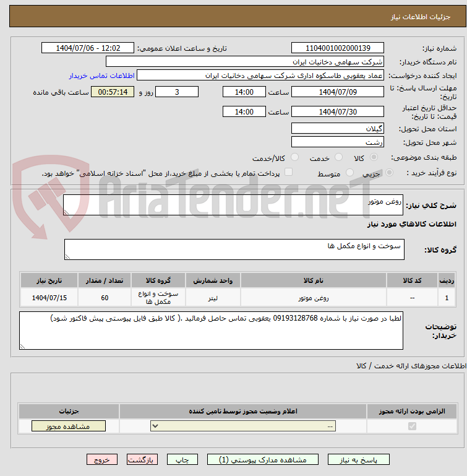Click the نام کالا column header
The height and width of the screenshot is (476, 467).
[314, 280]
